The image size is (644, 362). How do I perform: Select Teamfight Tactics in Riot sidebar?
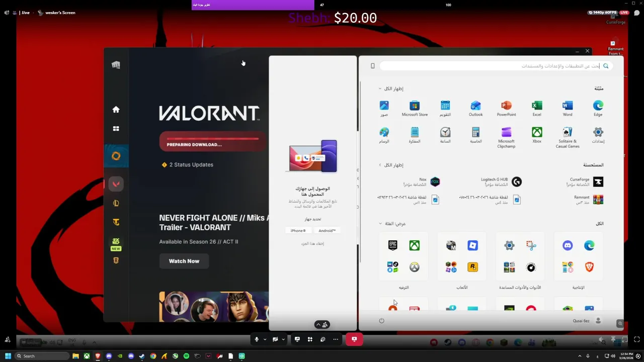(116, 222)
